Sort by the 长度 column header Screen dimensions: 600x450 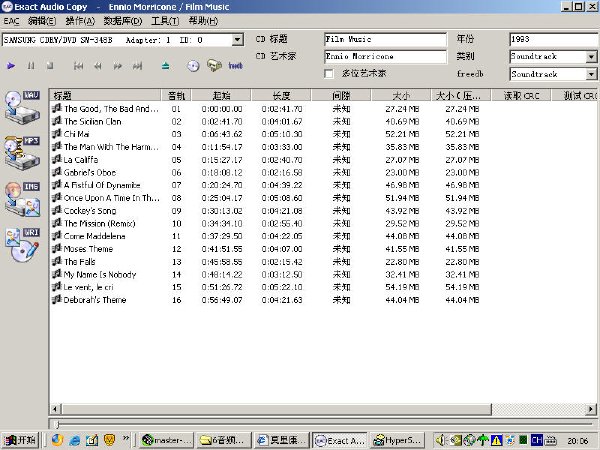pyautogui.click(x=281, y=95)
